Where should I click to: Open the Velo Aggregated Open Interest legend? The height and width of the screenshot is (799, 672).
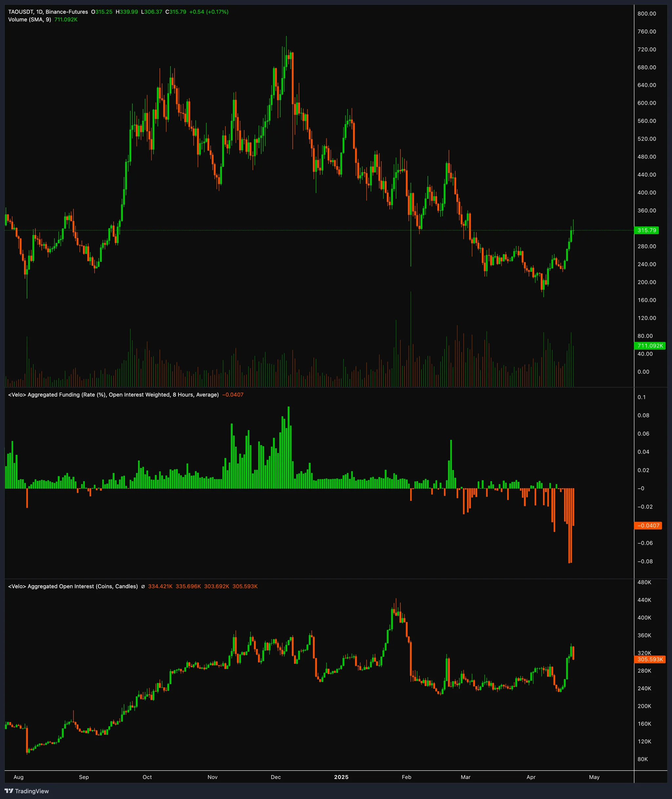pos(73,586)
